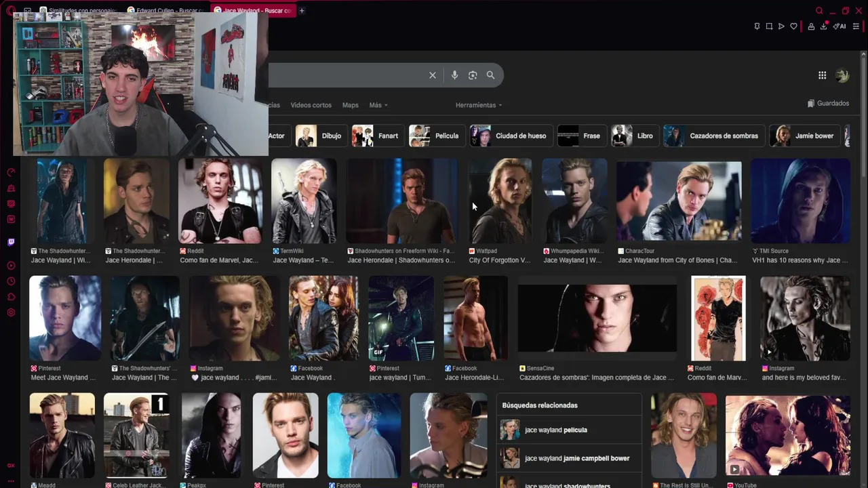
Task: Open the Google account avatar
Action: coord(842,75)
